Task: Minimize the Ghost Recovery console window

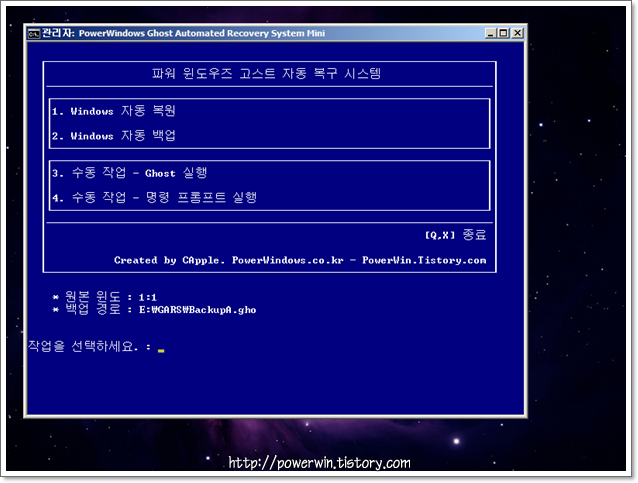Action: (x=491, y=33)
